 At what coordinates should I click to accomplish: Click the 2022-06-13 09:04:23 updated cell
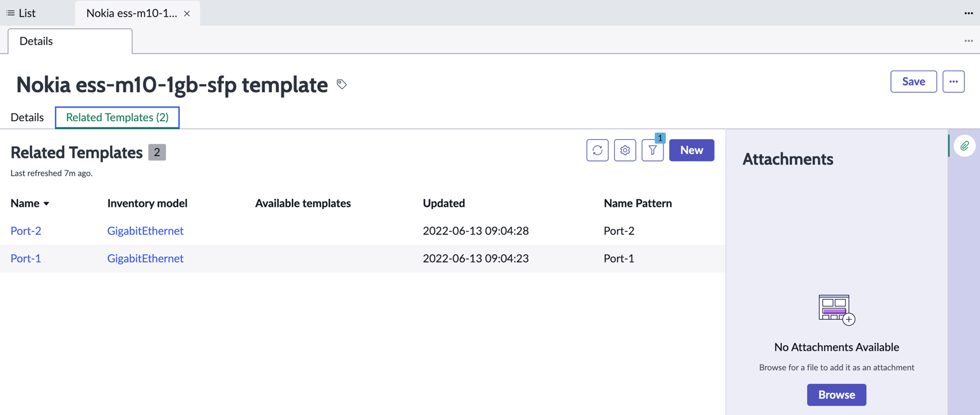476,258
